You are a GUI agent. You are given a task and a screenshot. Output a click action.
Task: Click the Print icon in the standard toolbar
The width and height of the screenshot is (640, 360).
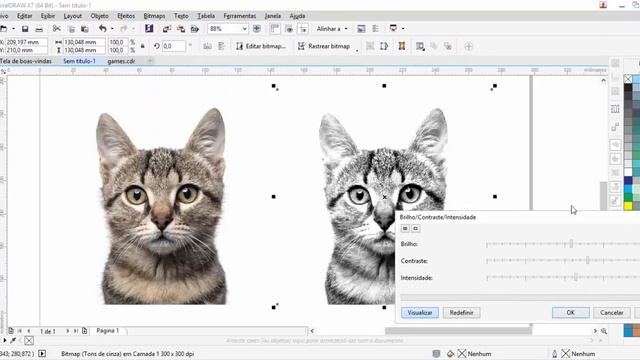pos(39,29)
